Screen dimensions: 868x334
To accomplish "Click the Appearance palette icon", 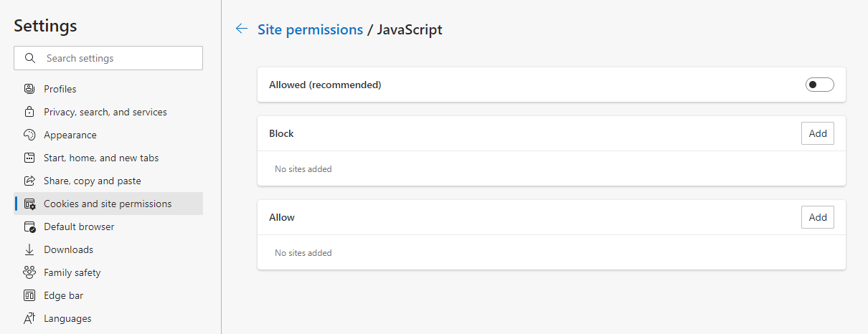I will coord(29,135).
